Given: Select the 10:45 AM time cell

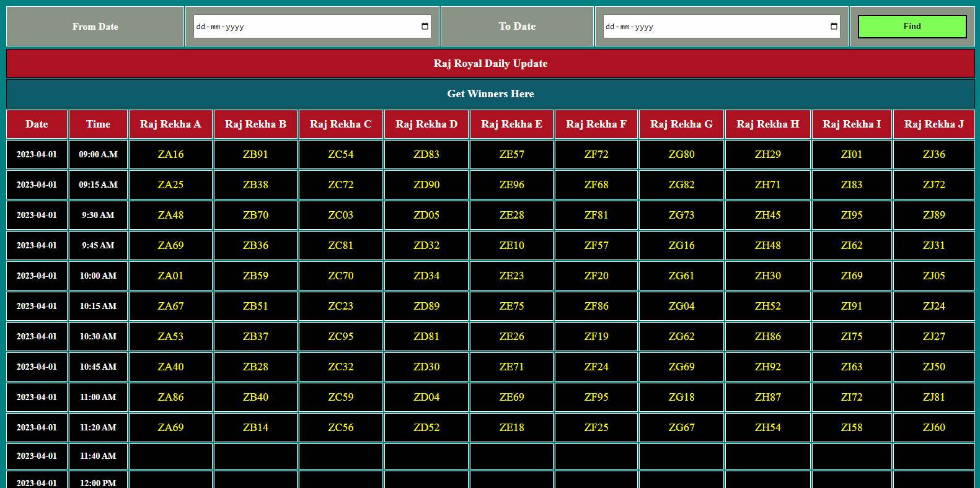Looking at the screenshot, I should point(98,367).
